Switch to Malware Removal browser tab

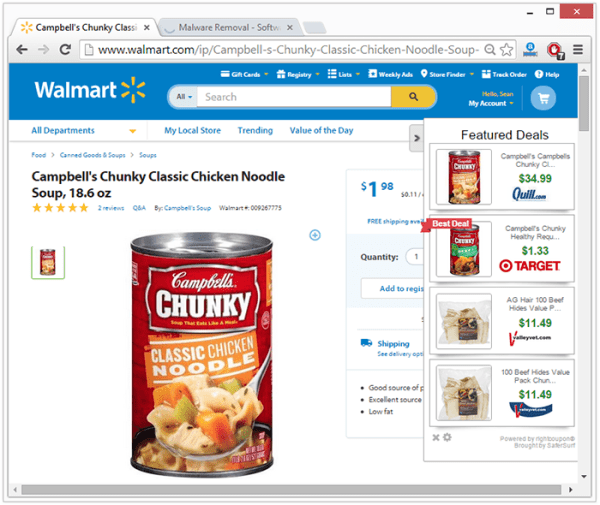tap(229, 28)
